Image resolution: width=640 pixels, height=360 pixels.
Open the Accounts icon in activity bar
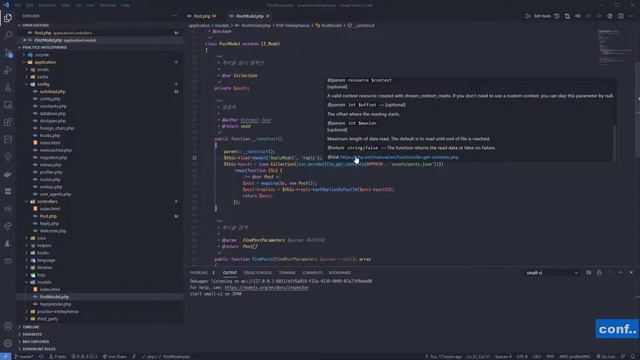pos(8,326)
